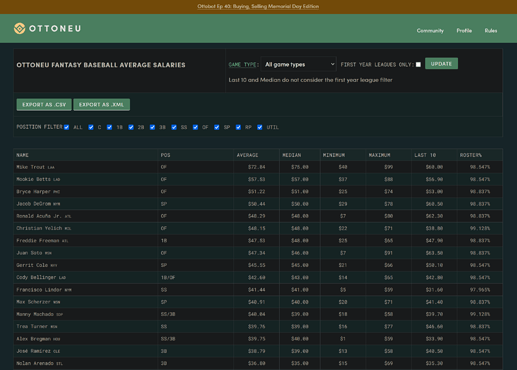Select Francisco Lindor's 97.965% roster cell

pyautogui.click(x=480, y=290)
